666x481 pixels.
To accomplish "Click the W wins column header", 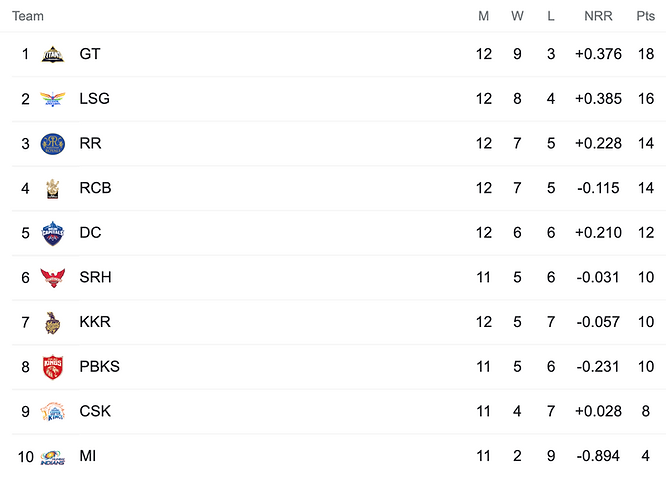I will click(517, 16).
